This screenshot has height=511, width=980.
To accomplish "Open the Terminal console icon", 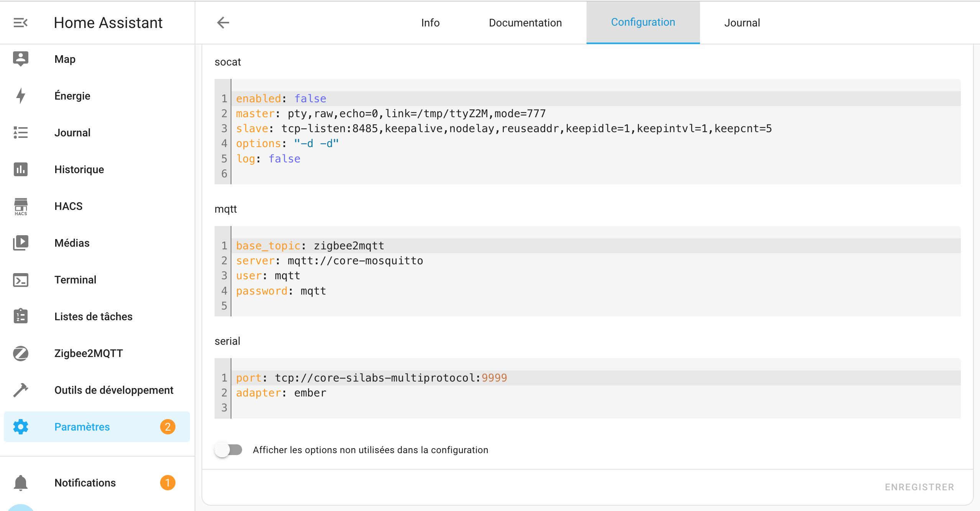I will pos(21,280).
